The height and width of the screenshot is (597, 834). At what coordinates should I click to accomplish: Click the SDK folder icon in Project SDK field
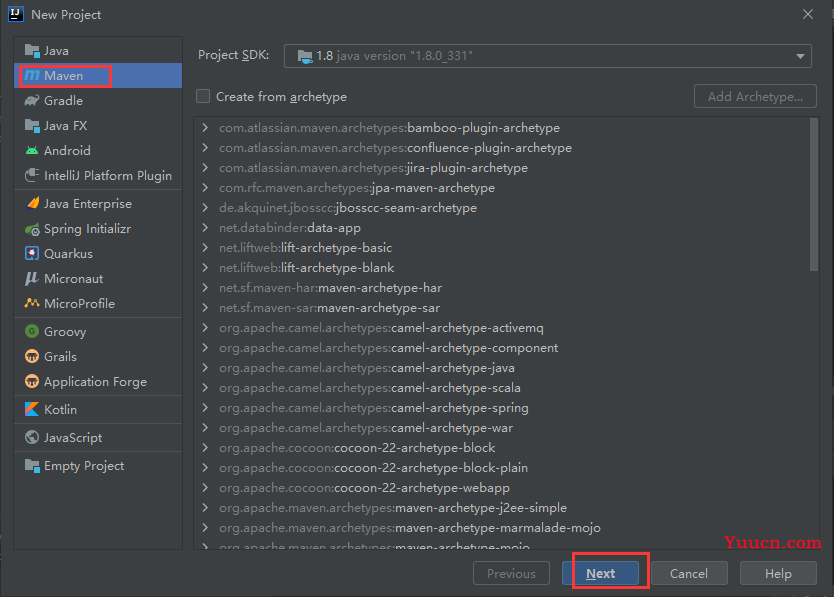tap(305, 56)
